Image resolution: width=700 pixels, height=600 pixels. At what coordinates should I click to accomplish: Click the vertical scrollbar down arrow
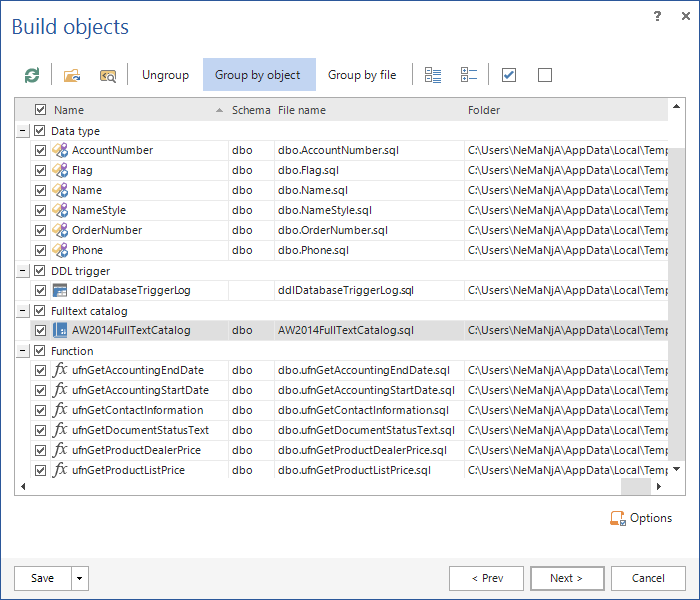pyautogui.click(x=677, y=468)
